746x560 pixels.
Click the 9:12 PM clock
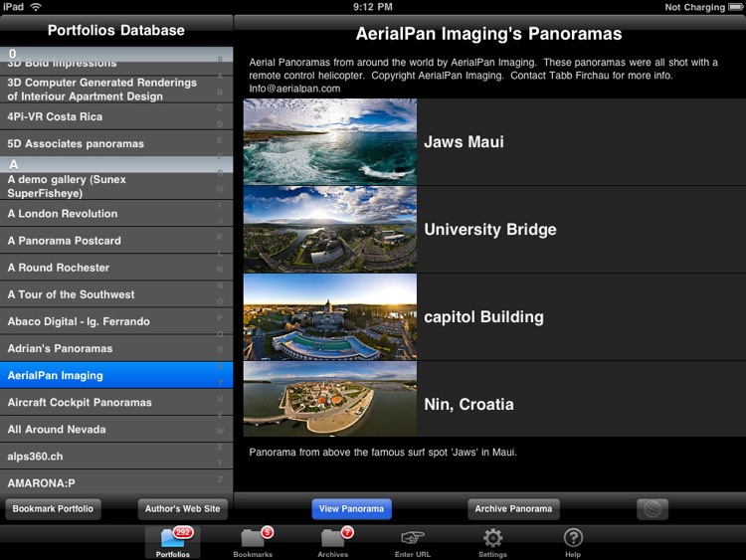tap(373, 7)
